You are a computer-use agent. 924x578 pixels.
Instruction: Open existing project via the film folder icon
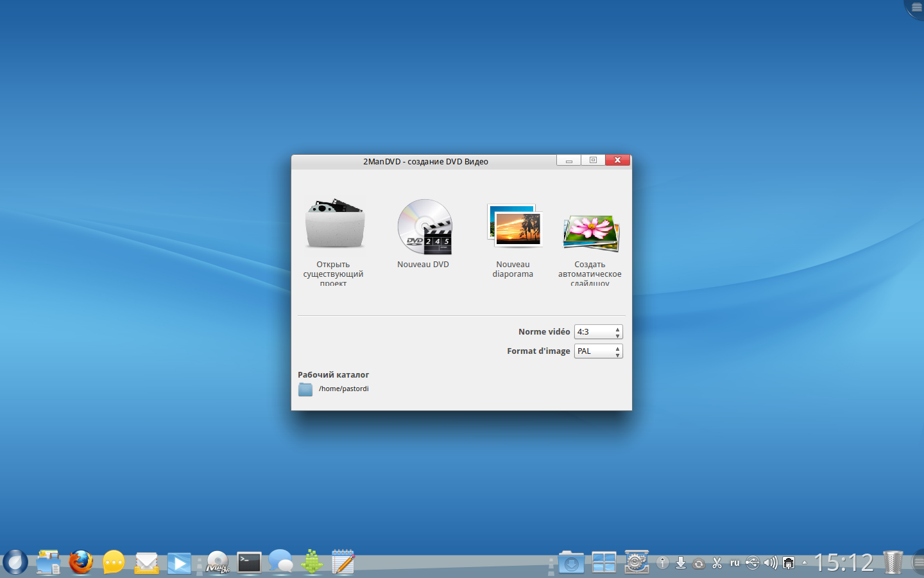pyautogui.click(x=335, y=223)
